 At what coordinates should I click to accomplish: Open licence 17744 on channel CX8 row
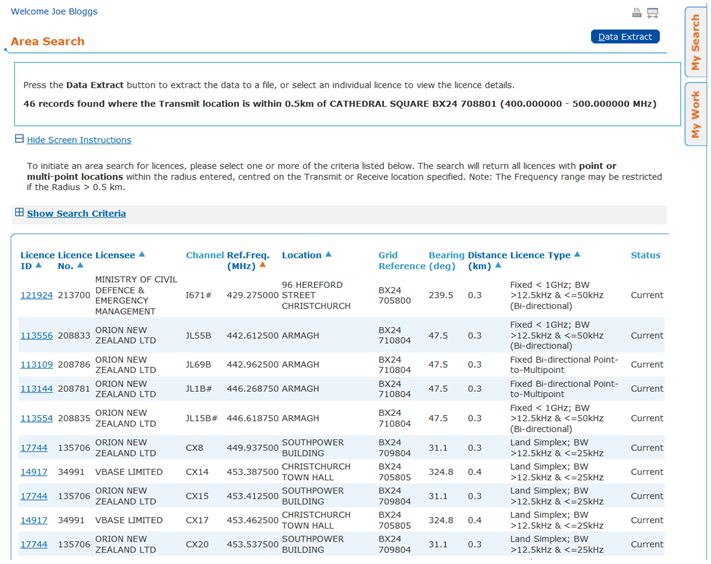[34, 448]
